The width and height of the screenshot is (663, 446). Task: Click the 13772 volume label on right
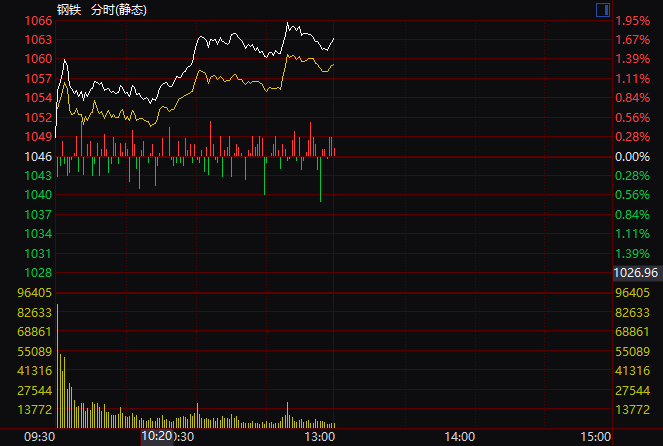pyautogui.click(x=635, y=410)
